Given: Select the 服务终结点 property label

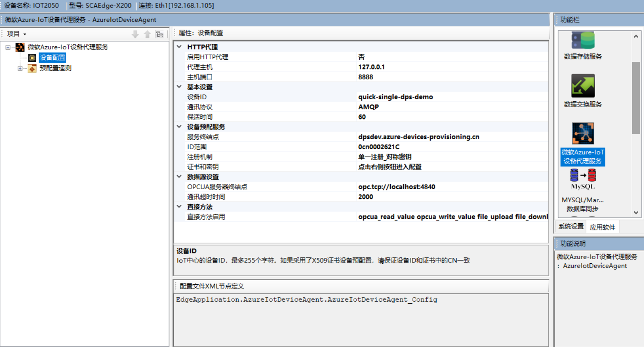Looking at the screenshot, I should point(203,137).
